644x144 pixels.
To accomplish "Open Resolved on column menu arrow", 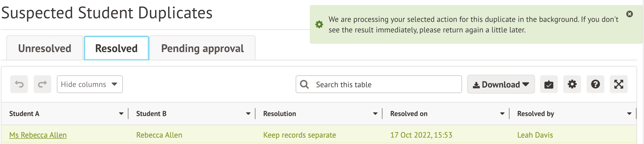I will [502, 114].
